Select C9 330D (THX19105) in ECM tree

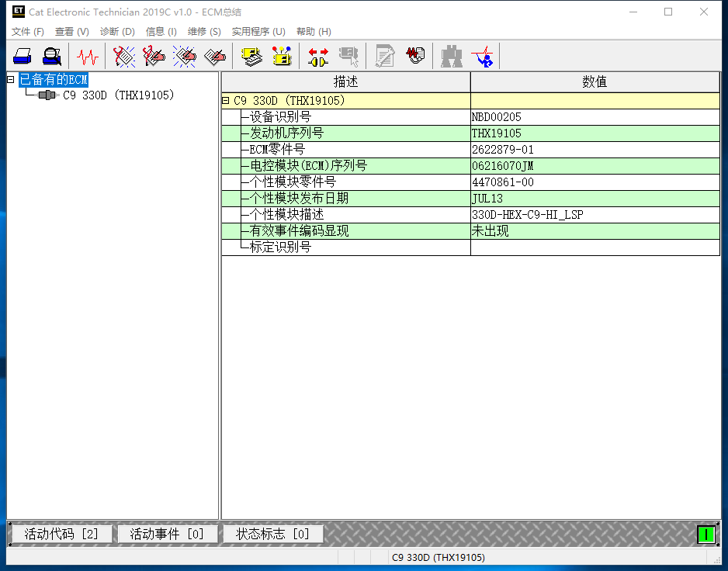[x=119, y=95]
